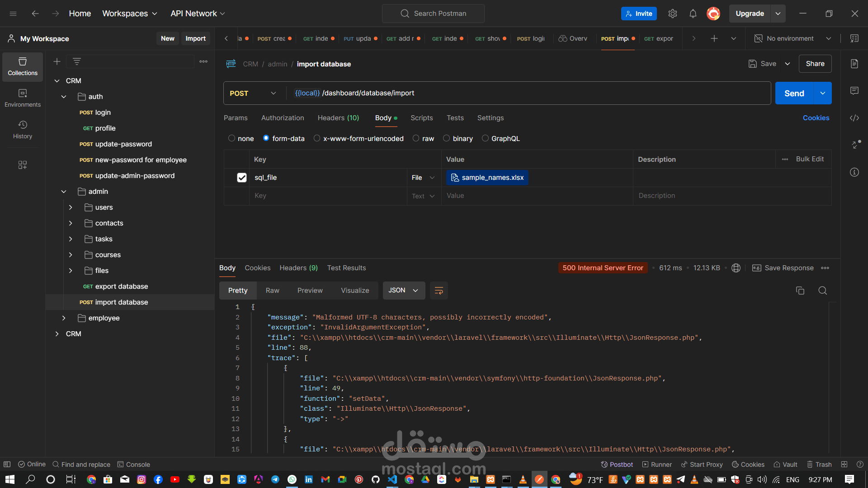
Task: Open Visual Studio Code from taskbar
Action: 392,479
